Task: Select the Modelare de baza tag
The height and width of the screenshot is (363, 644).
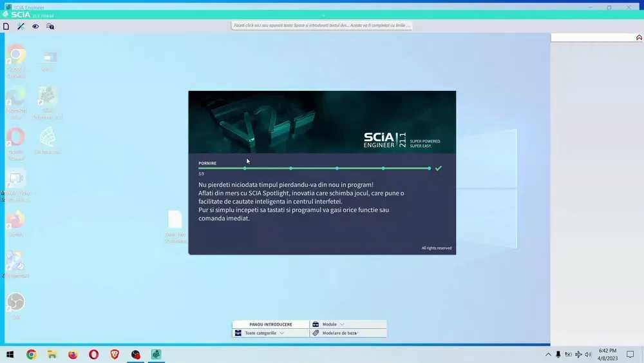Action: [x=348, y=333]
